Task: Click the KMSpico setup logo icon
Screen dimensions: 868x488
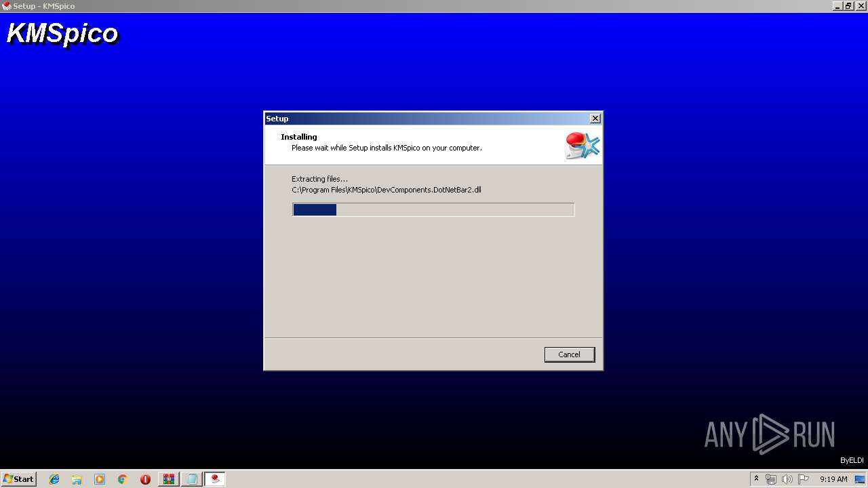Action: (582, 145)
